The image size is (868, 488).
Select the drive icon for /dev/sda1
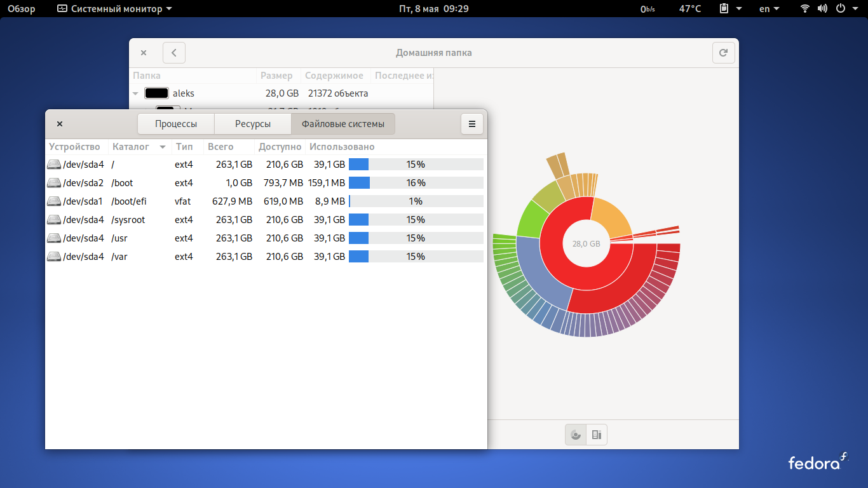(55, 201)
